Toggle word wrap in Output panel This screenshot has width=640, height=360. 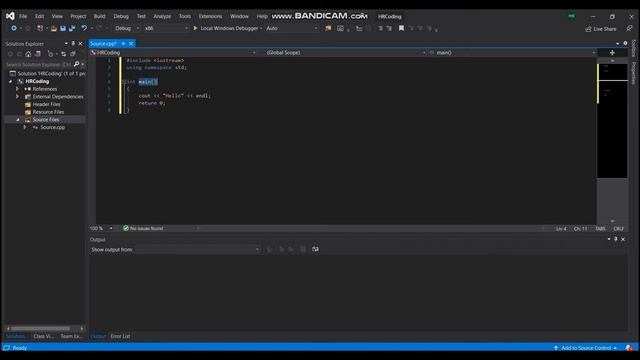pos(315,249)
